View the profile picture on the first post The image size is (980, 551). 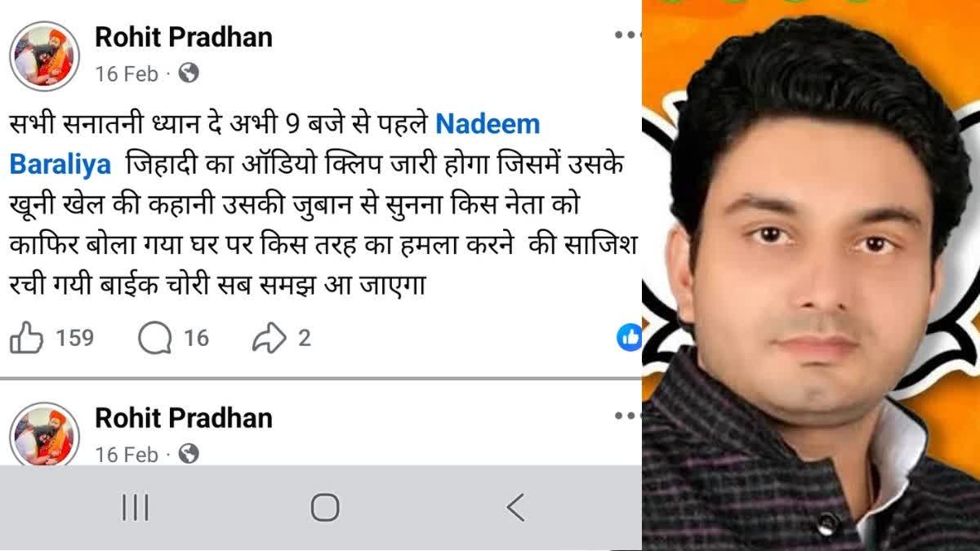pos(44,56)
